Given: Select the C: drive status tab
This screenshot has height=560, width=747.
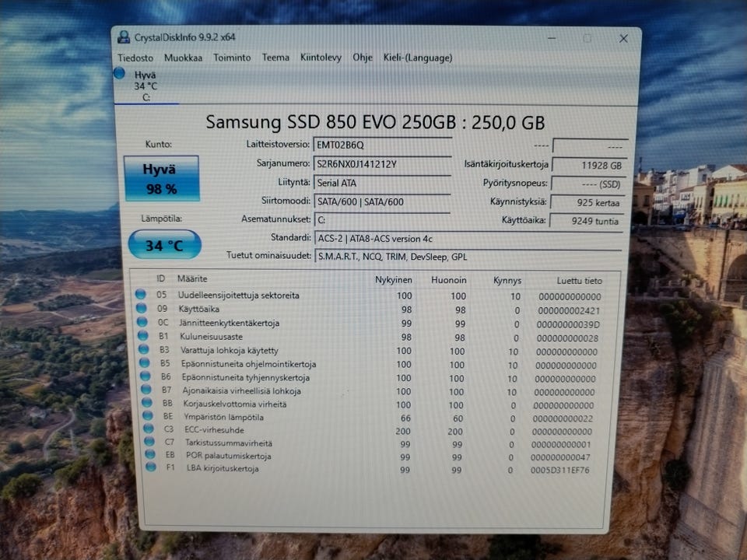Looking at the screenshot, I should [x=146, y=86].
